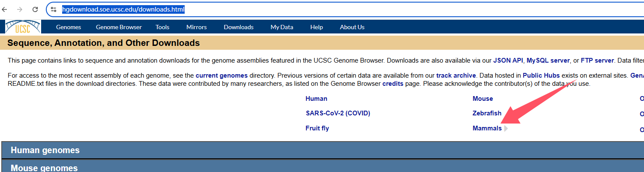The width and height of the screenshot is (644, 172).
Task: Go to the current genomes directory link
Action: 222,75
